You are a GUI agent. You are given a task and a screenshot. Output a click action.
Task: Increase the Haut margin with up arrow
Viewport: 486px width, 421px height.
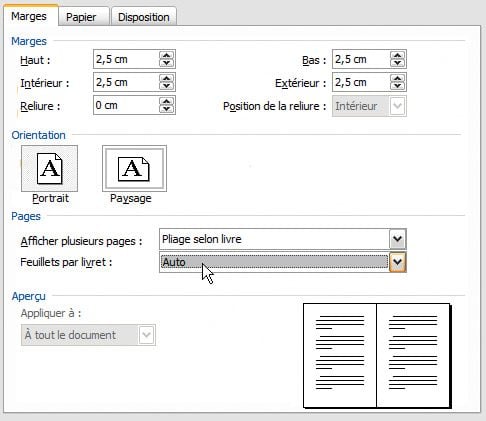pyautogui.click(x=166, y=55)
